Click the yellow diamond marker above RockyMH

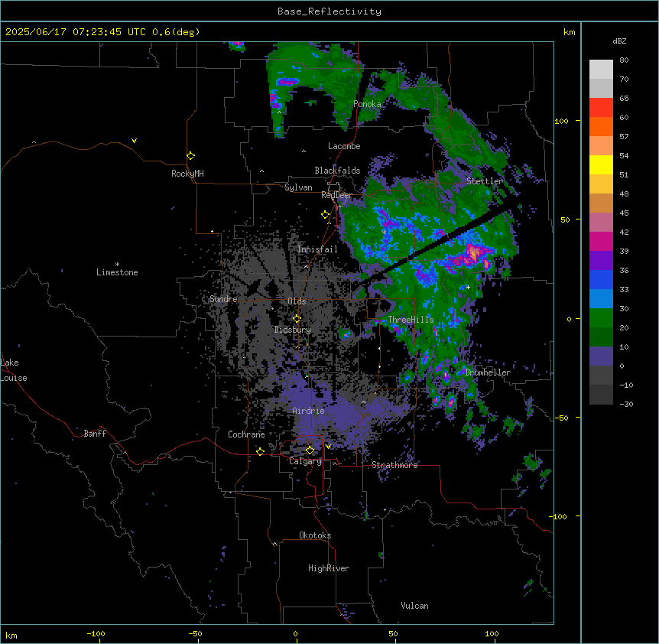point(190,156)
